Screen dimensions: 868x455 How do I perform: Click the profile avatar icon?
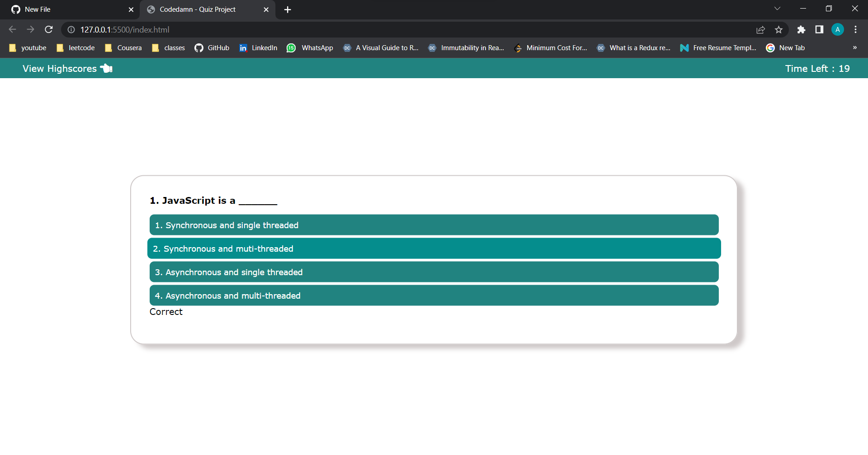coord(837,29)
